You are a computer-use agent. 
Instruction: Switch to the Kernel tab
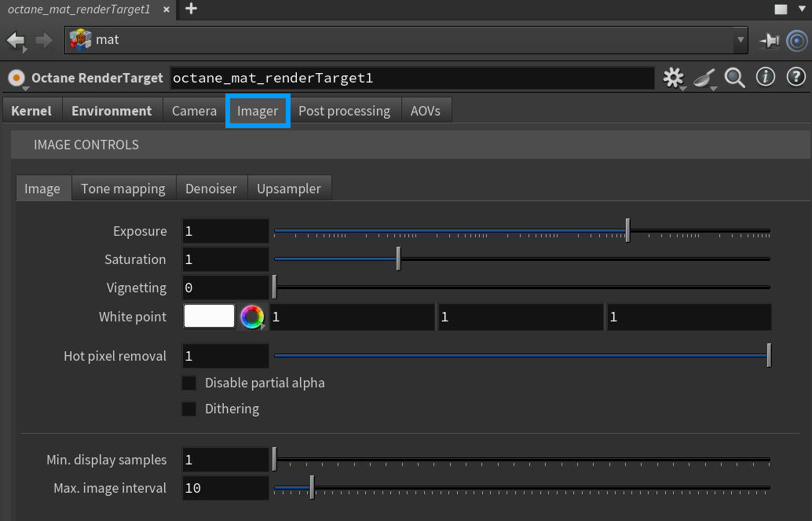pos(31,111)
